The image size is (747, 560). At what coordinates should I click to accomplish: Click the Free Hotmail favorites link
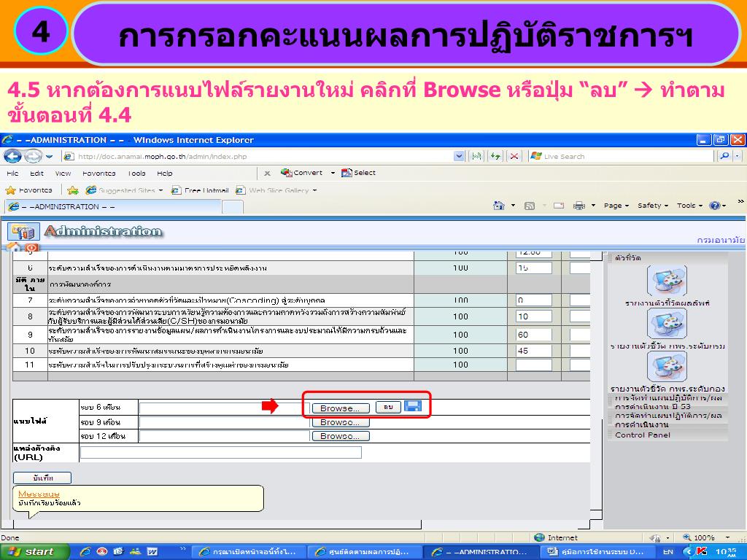point(200,190)
